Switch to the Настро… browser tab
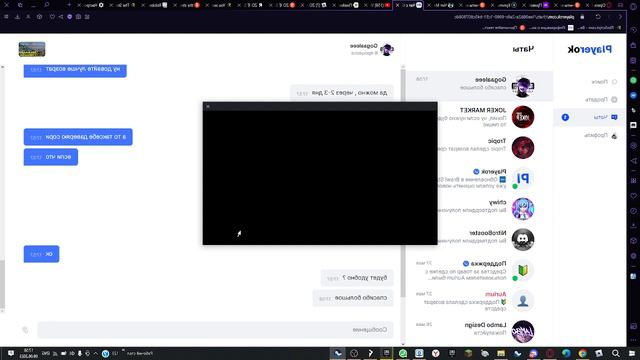The width and height of the screenshot is (640, 360). (92, 5)
